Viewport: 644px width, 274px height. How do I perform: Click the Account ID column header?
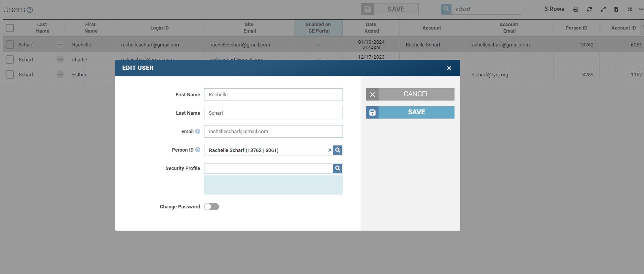click(623, 28)
